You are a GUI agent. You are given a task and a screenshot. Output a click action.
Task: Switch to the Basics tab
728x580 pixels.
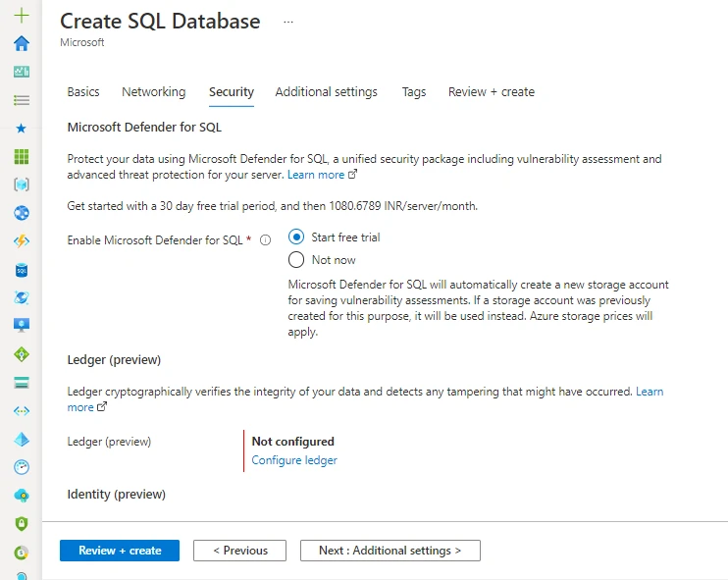click(x=83, y=92)
